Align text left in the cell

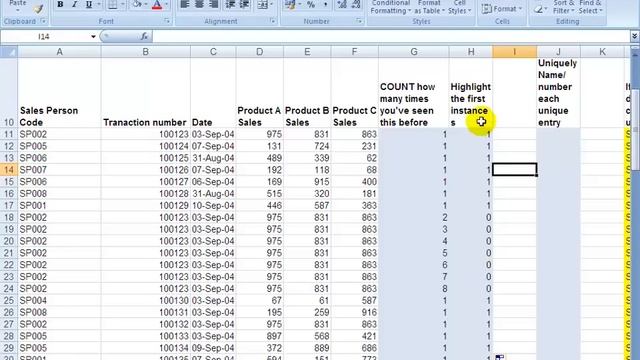point(184,5)
